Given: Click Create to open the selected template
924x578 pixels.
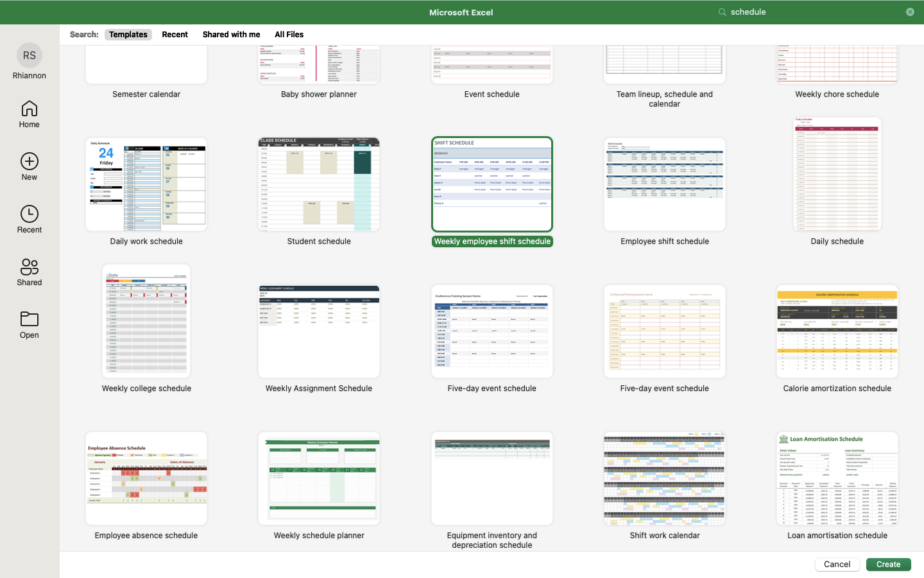Looking at the screenshot, I should pyautogui.click(x=888, y=564).
